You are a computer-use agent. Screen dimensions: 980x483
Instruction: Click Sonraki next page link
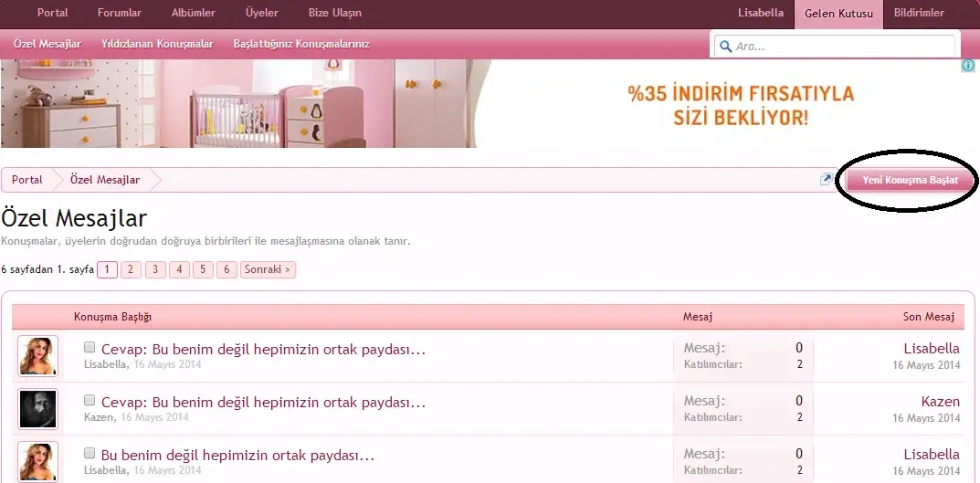pos(268,269)
